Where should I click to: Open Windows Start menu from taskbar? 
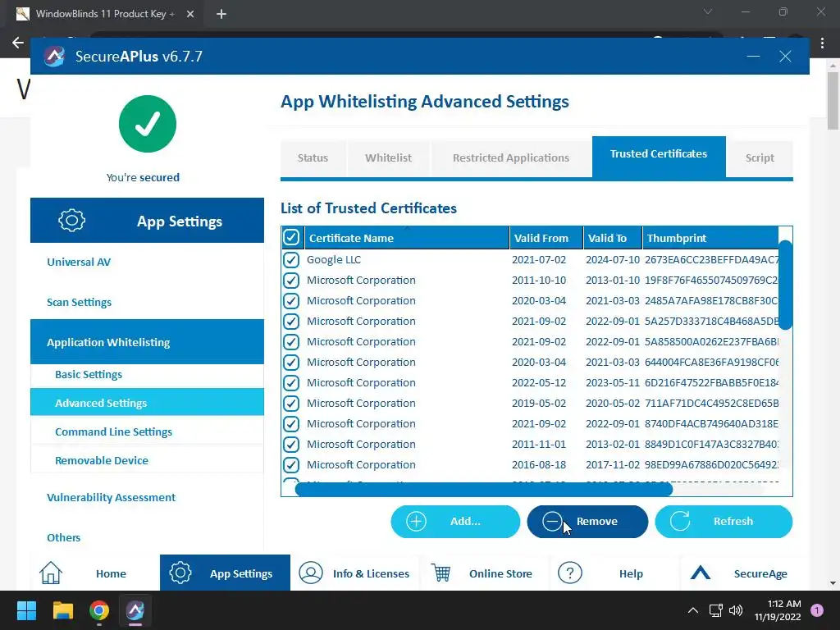pos(26,610)
